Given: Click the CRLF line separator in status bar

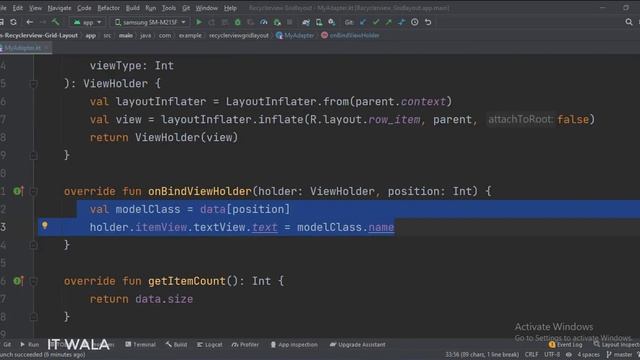Looking at the screenshot, I should [x=531, y=354].
